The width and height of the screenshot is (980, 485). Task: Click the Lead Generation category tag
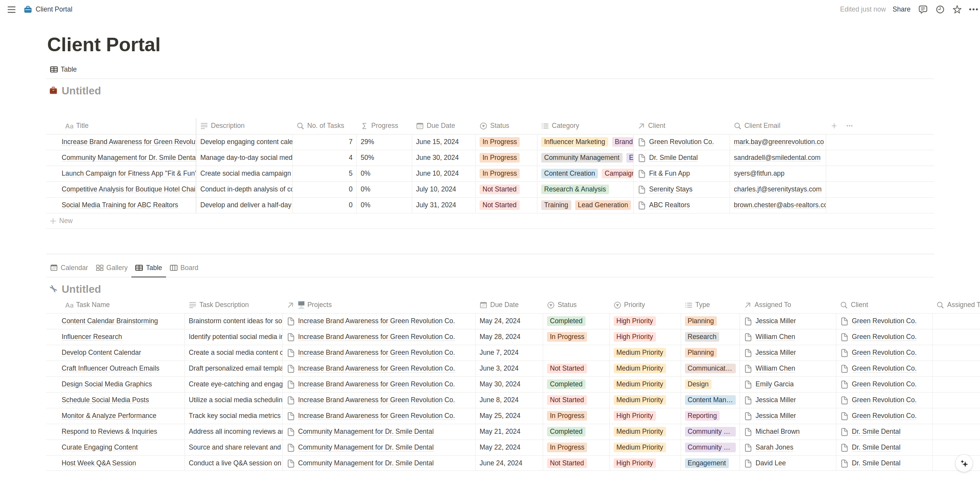[x=602, y=205]
